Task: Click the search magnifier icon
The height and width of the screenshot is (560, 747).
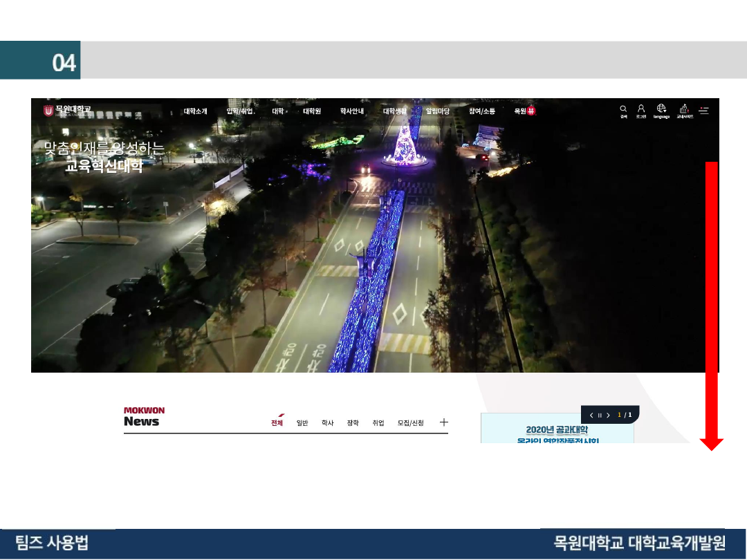Action: tap(623, 109)
